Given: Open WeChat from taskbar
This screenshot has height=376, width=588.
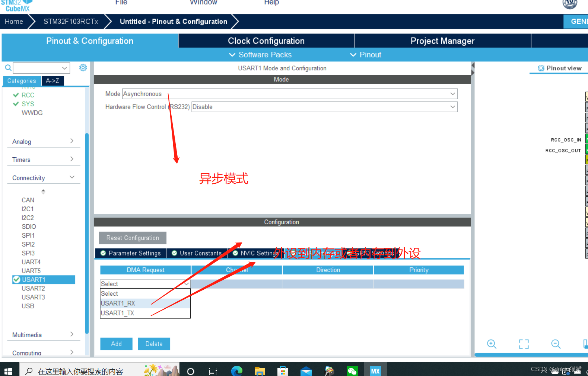Looking at the screenshot, I should (352, 371).
